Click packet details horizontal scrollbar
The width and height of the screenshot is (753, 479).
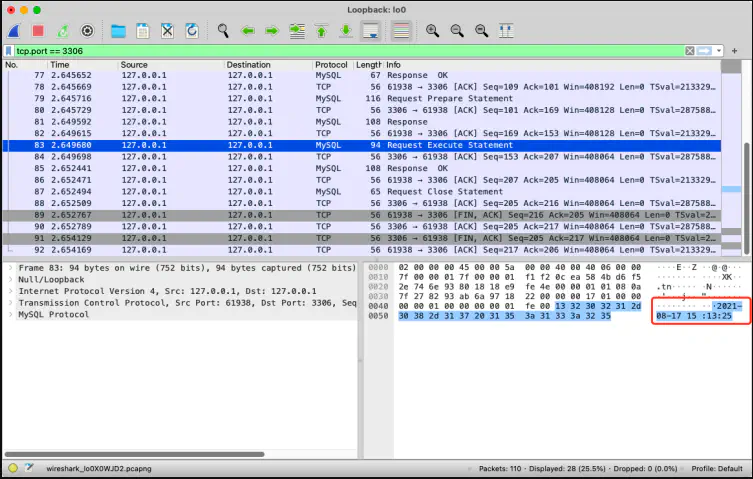[134, 454]
